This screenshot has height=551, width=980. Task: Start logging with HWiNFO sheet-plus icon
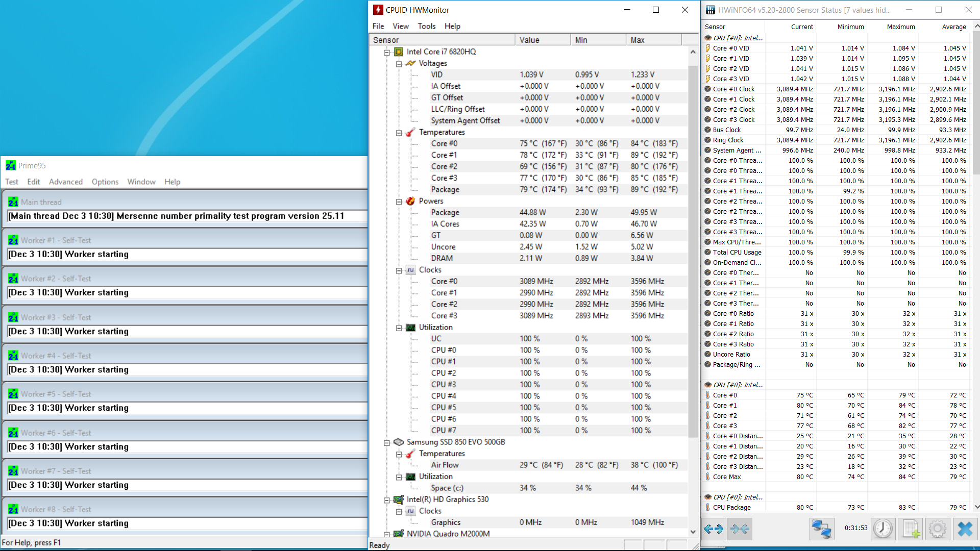click(x=911, y=529)
